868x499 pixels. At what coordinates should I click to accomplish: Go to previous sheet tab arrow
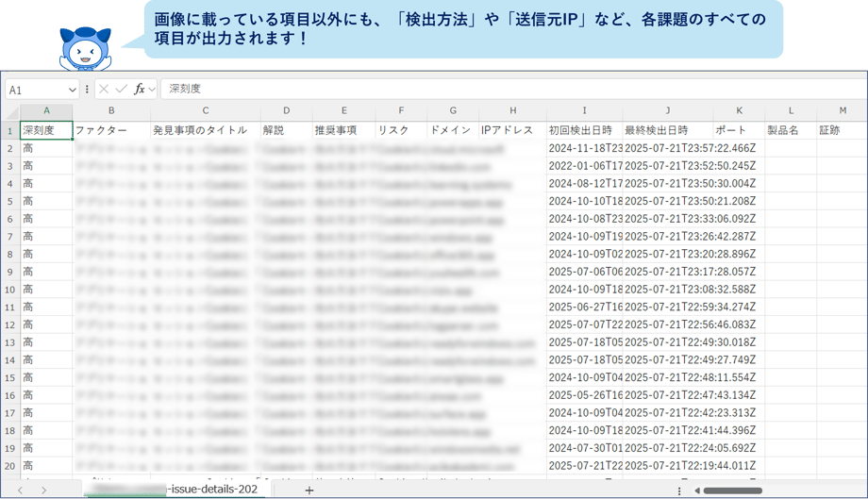20,490
